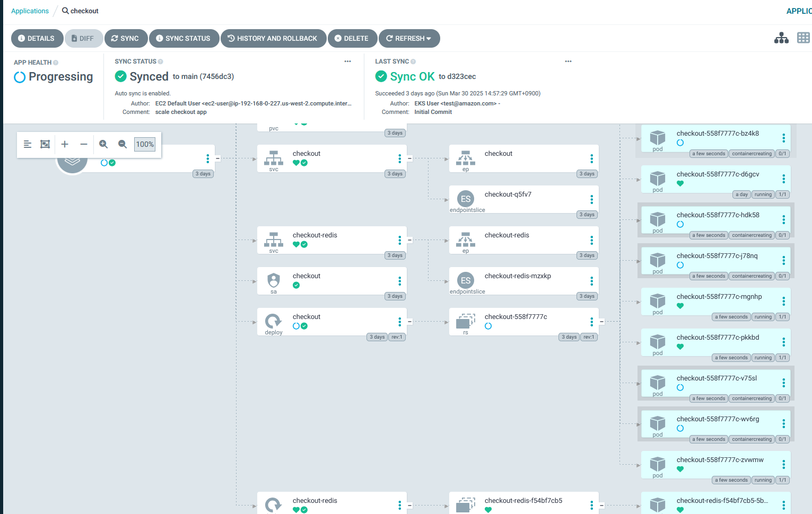Switch to tree view layout icon

pos(781,38)
